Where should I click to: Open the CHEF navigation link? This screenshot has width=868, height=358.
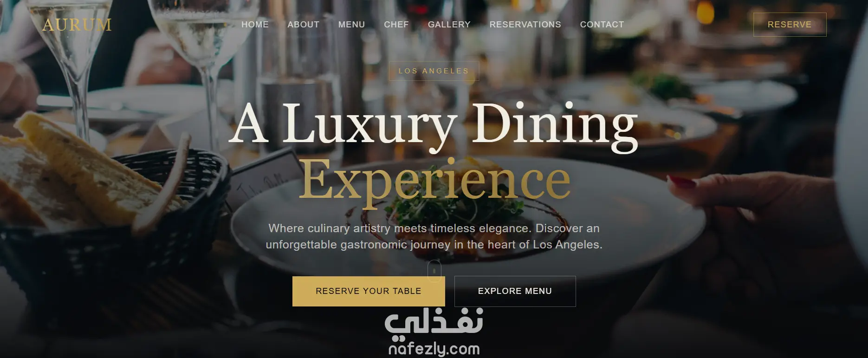(x=396, y=25)
